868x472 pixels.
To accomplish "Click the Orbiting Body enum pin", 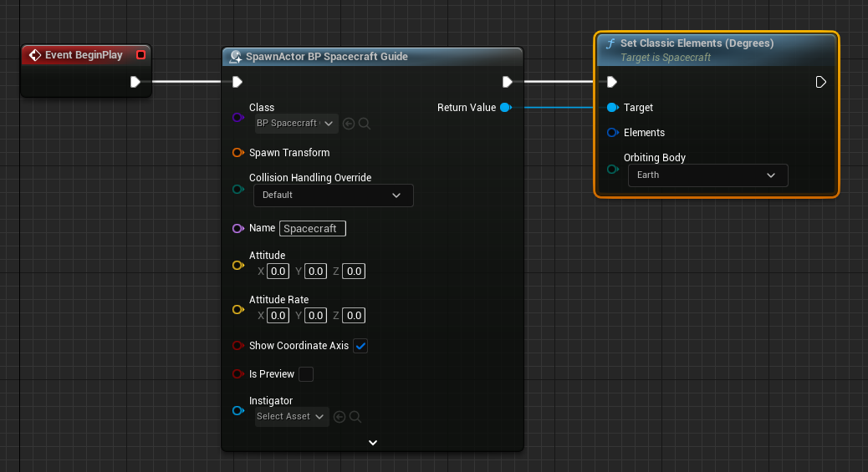I will [612, 170].
